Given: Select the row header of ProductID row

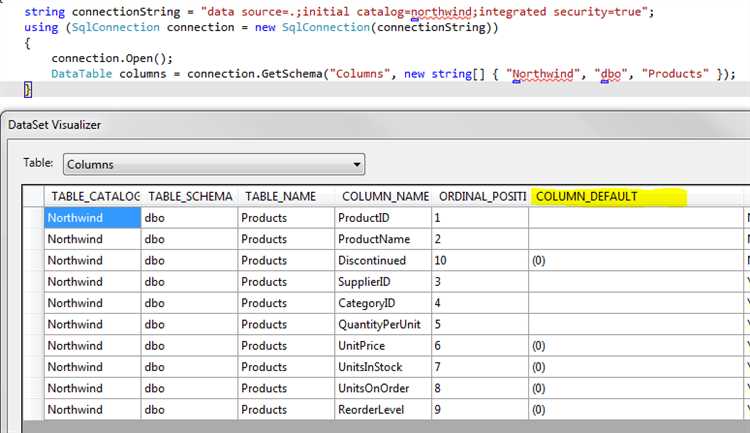Looking at the screenshot, I should pos(33,218).
